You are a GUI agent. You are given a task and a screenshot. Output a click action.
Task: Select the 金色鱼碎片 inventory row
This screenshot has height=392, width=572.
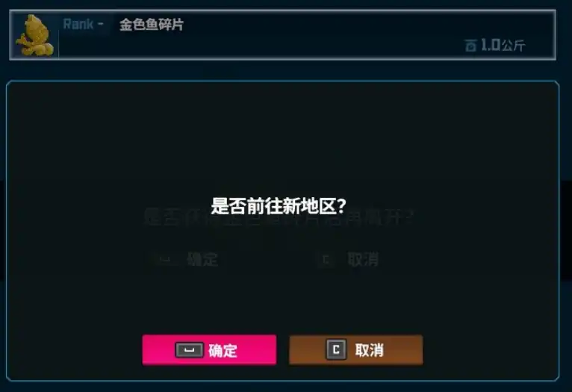coord(283,35)
